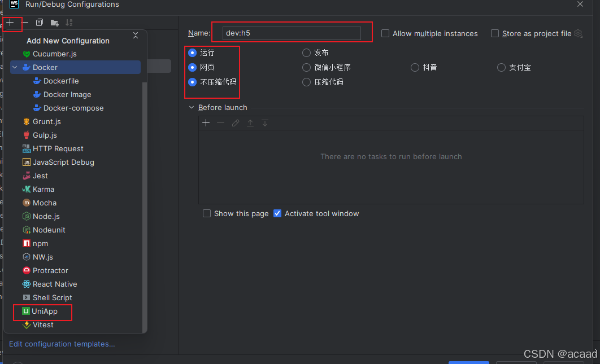Image resolution: width=600 pixels, height=364 pixels.
Task: Move before launch task up
Action: point(250,122)
